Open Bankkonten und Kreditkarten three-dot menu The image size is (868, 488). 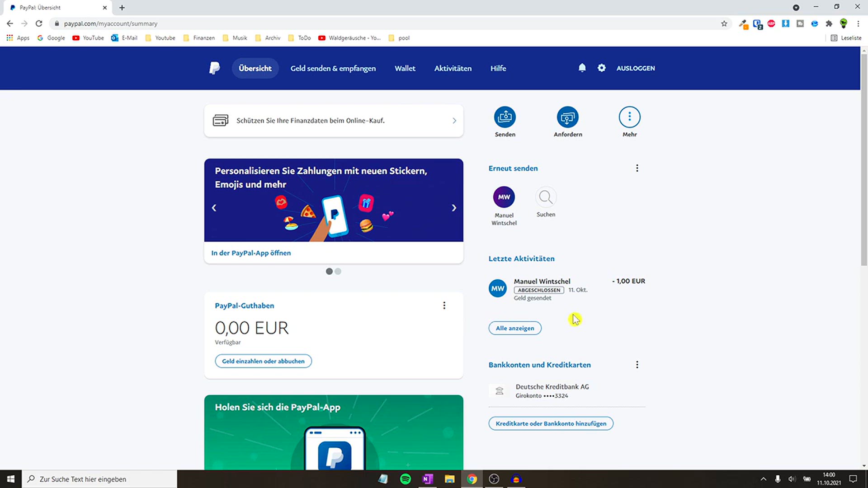637,365
